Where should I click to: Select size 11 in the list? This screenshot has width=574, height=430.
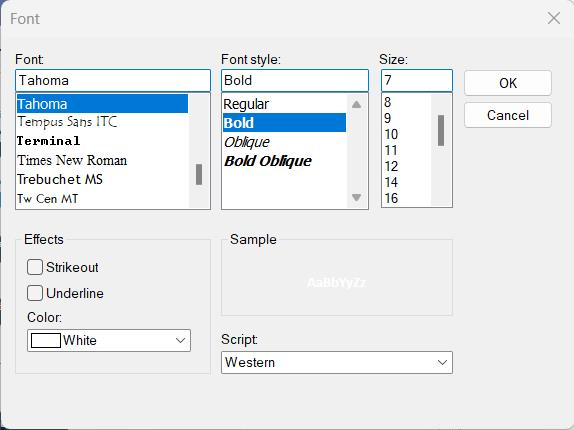(x=406, y=150)
